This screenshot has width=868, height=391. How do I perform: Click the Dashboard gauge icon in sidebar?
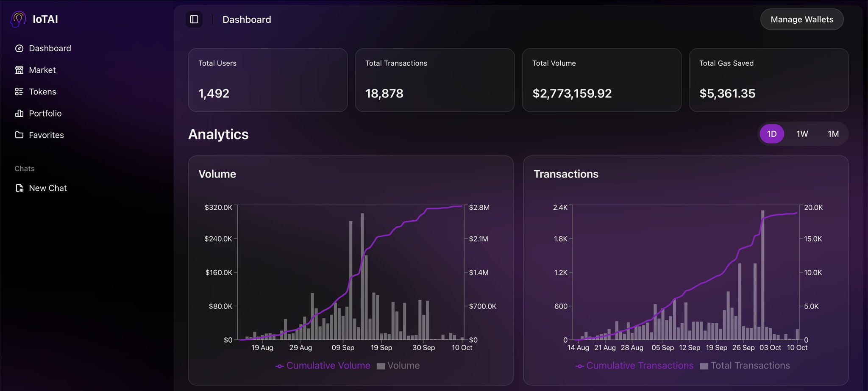[19, 48]
